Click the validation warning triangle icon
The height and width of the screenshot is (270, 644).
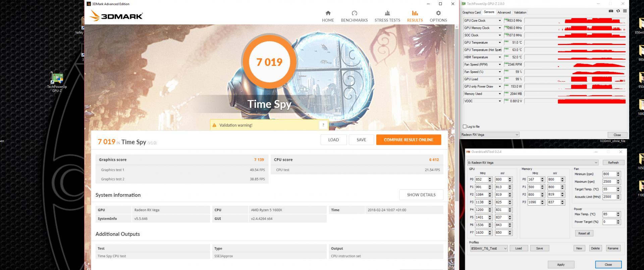214,125
